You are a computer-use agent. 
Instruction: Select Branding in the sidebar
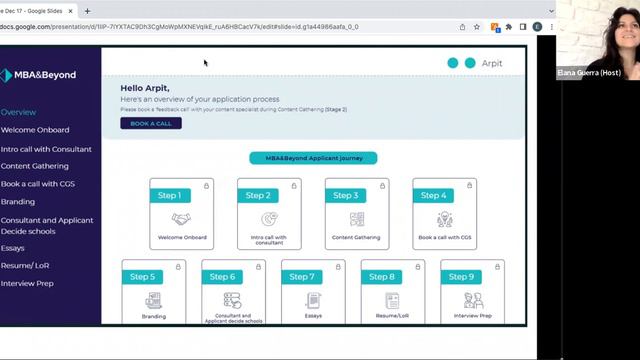pyautogui.click(x=18, y=202)
